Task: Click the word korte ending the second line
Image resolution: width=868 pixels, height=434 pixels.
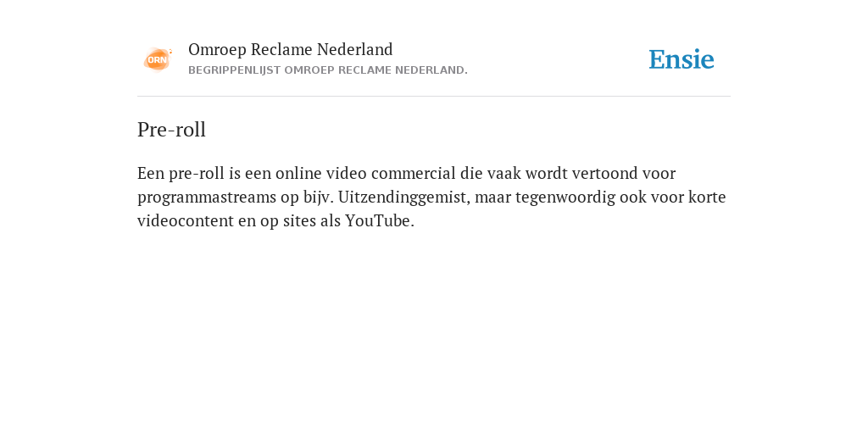Action: tap(707, 197)
